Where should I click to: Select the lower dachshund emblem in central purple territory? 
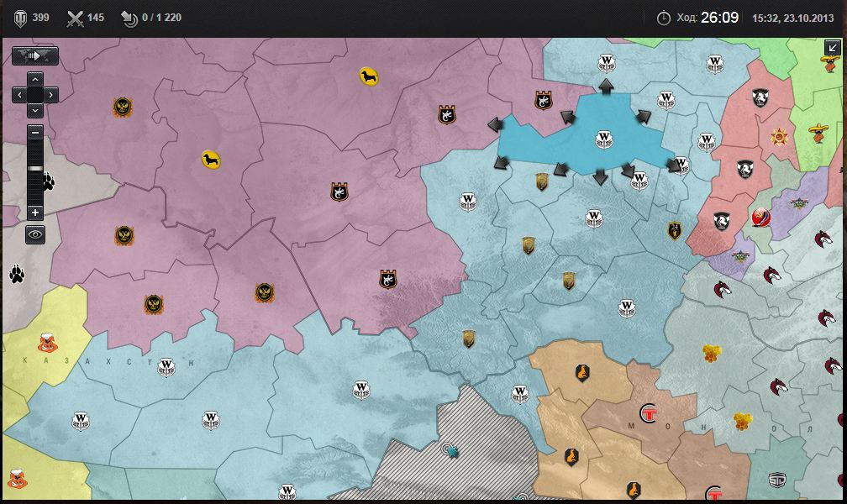pos(211,160)
